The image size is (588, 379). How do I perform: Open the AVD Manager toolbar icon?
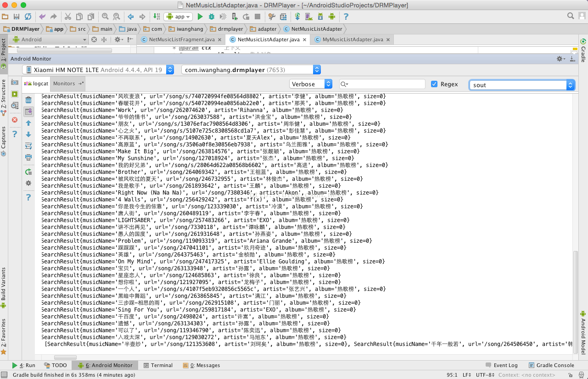click(x=308, y=17)
